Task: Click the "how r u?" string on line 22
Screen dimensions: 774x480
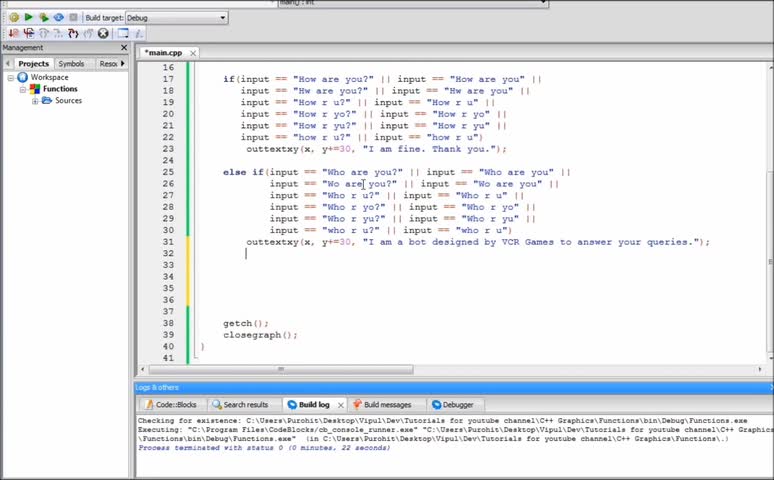Action: pyautogui.click(x=322, y=137)
